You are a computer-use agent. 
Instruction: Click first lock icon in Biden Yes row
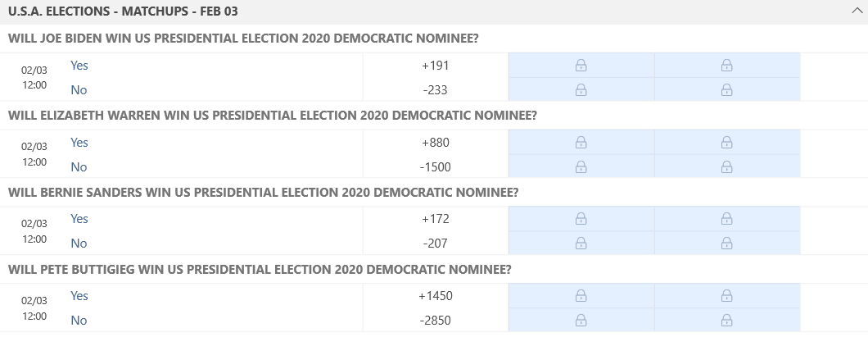click(x=581, y=66)
